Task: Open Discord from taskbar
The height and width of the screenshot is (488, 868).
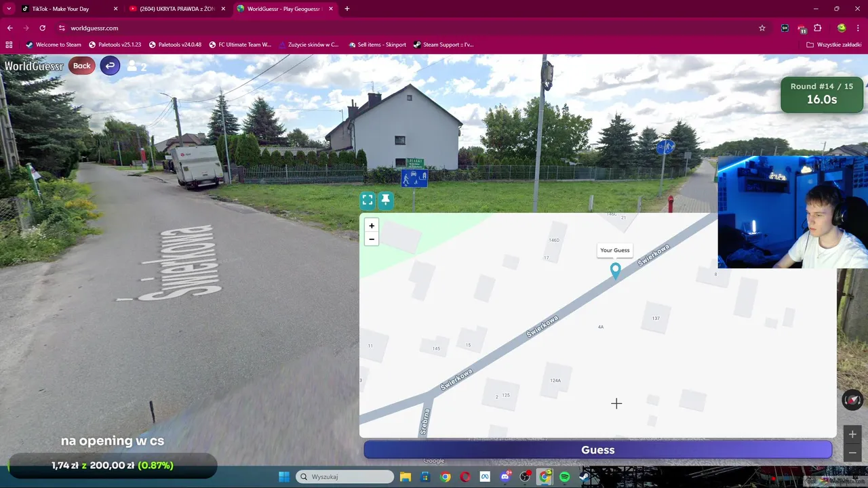Action: pyautogui.click(x=505, y=476)
